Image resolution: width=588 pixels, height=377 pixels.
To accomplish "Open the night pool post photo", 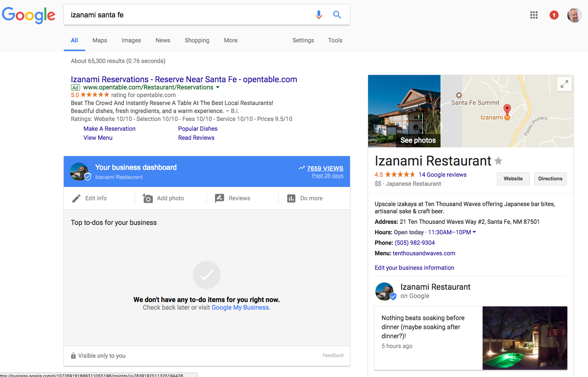I will click(x=525, y=338).
